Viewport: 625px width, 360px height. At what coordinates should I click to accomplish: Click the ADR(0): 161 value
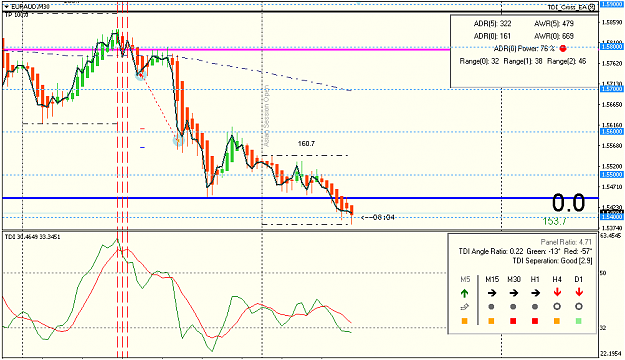492,36
